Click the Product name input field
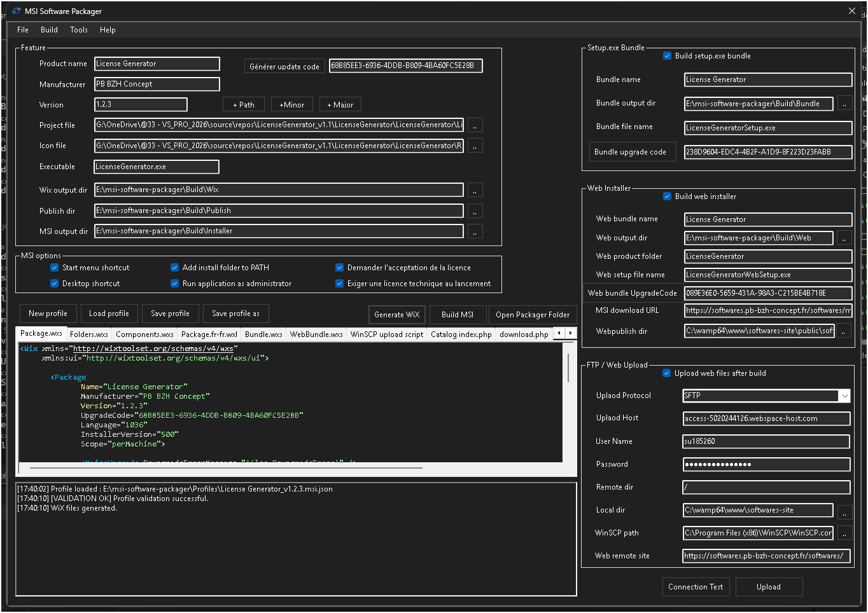Viewport: 868px width, 613px height. (x=157, y=64)
